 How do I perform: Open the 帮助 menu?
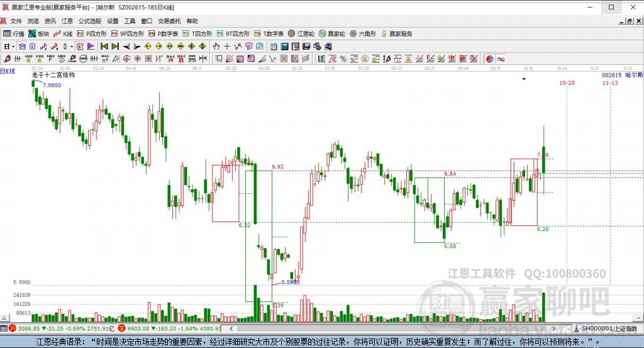(x=192, y=21)
